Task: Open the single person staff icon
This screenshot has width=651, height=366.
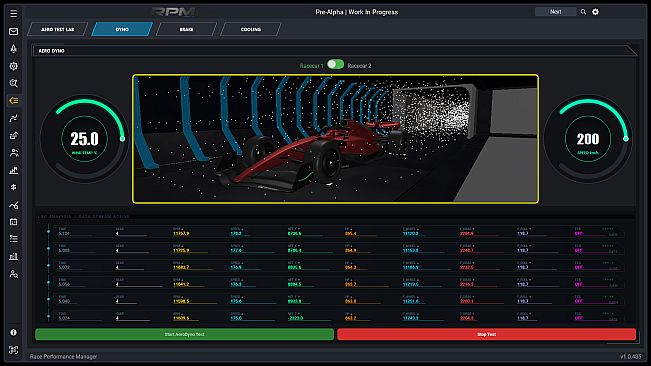Action: click(x=13, y=153)
